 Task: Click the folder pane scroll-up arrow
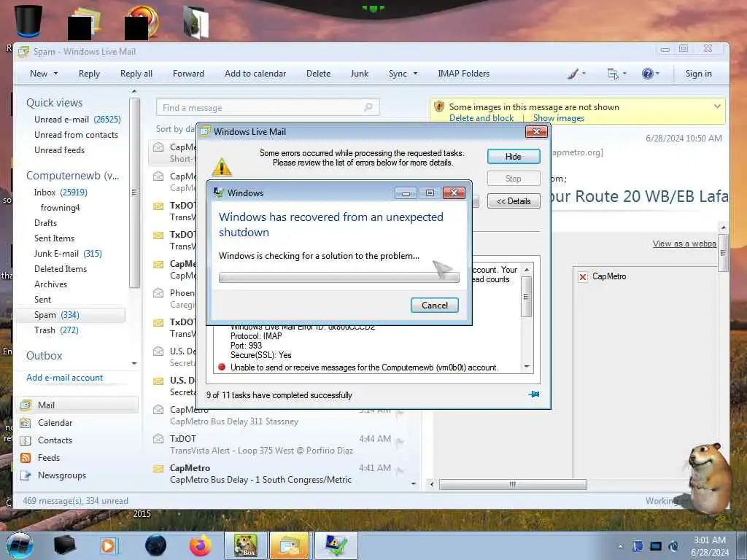point(134,91)
